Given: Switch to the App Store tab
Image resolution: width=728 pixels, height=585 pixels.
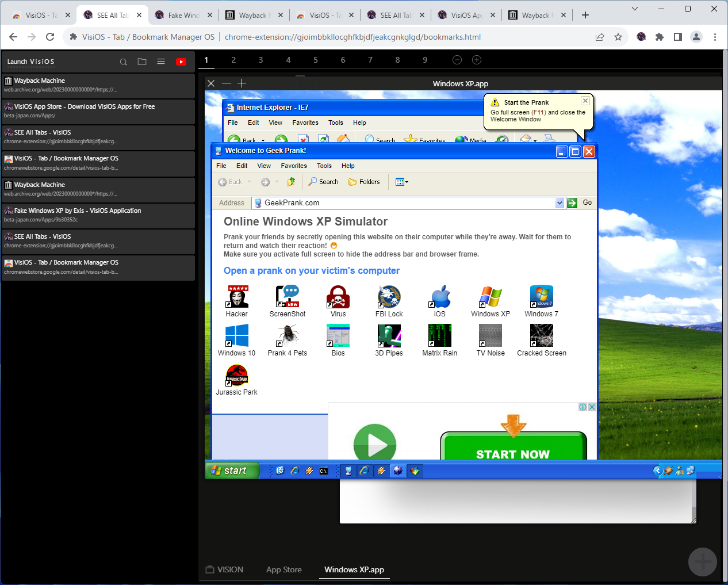Looking at the screenshot, I should point(283,569).
